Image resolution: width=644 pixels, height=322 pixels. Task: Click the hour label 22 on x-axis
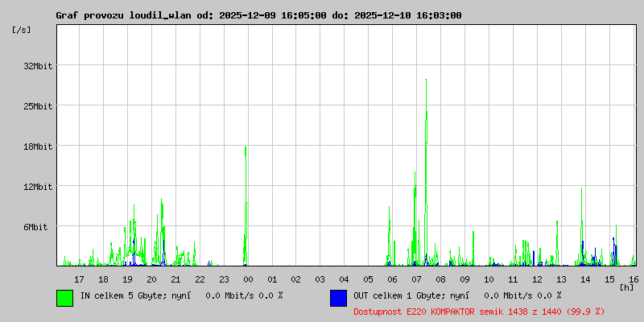(x=200, y=279)
